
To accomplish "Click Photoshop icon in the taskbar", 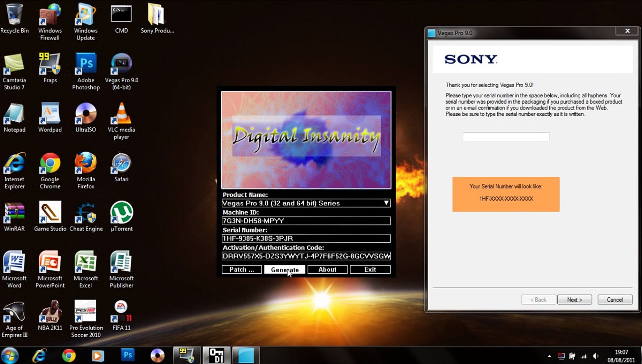I will coord(127,355).
